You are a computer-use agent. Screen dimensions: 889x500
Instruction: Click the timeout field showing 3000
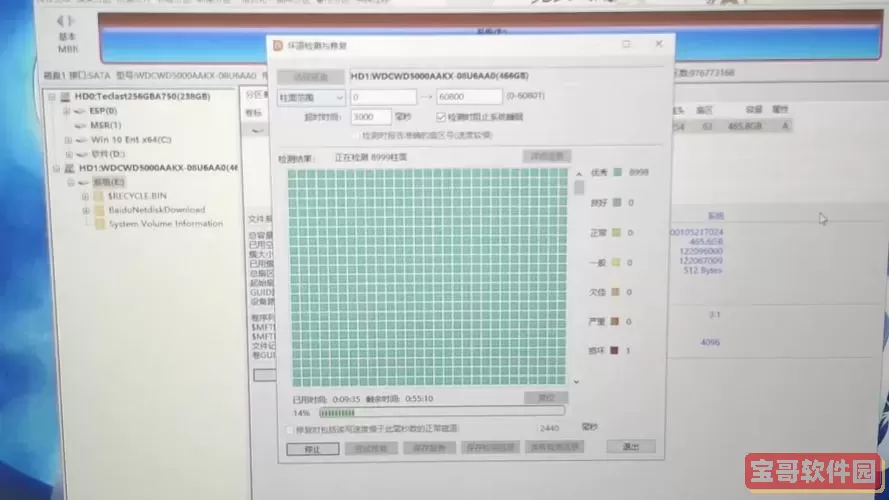pyautogui.click(x=371, y=117)
